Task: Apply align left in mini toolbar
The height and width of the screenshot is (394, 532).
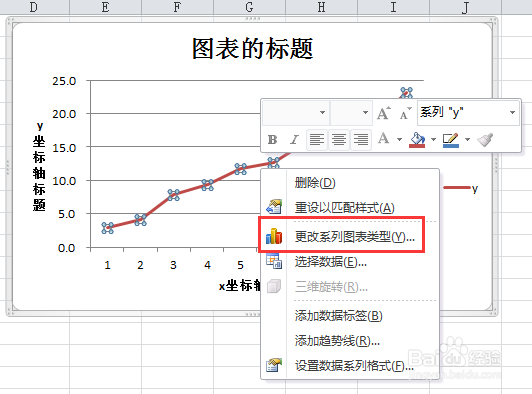Action: [317, 139]
